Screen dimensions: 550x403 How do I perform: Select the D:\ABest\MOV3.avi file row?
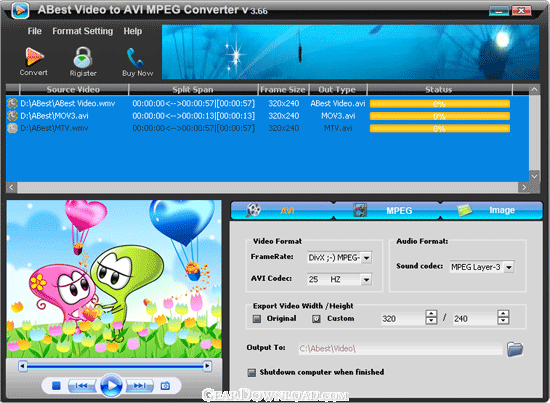tap(267, 116)
